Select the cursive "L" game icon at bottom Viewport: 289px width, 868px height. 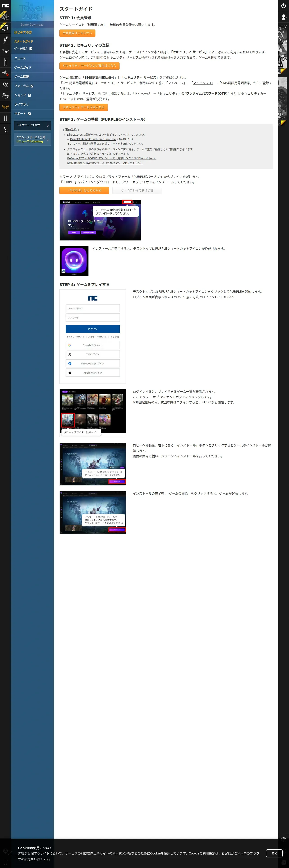(5, 129)
